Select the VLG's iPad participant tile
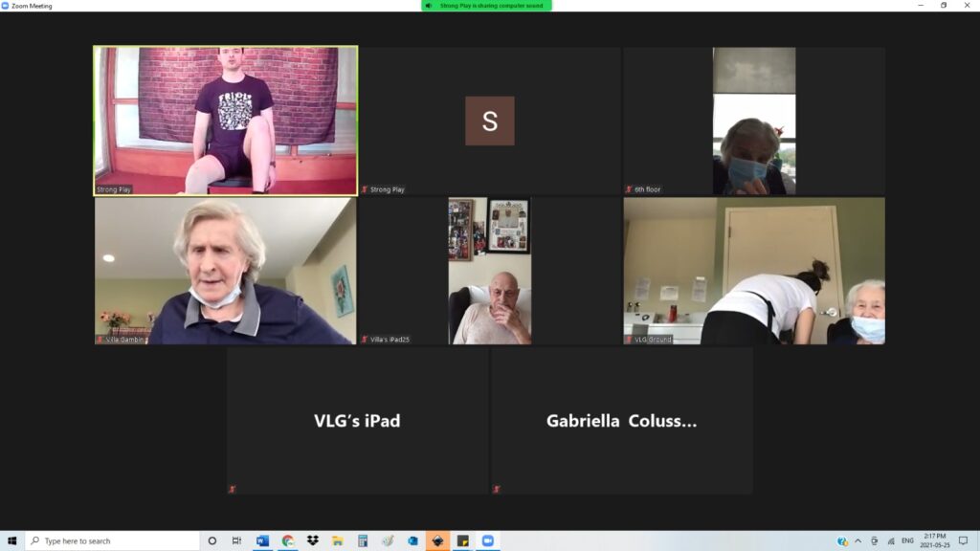Viewport: 980px width, 551px height. click(358, 421)
